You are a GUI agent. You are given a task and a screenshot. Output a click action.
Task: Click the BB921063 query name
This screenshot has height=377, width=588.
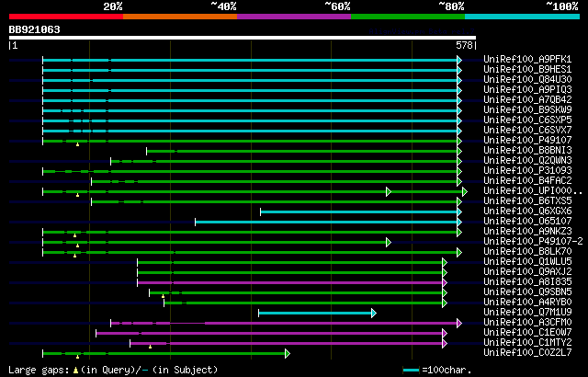(35, 29)
